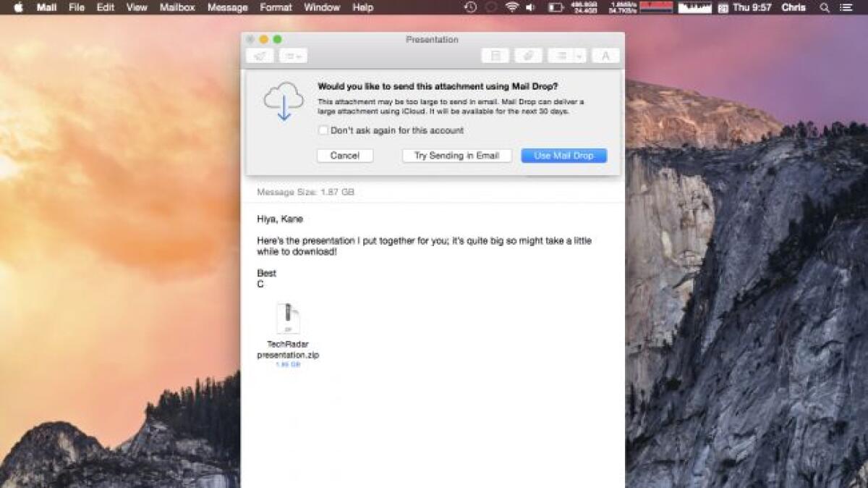Open the Photo Browser toolbar icon
Image resolution: width=868 pixels, height=488 pixels.
[x=496, y=56]
